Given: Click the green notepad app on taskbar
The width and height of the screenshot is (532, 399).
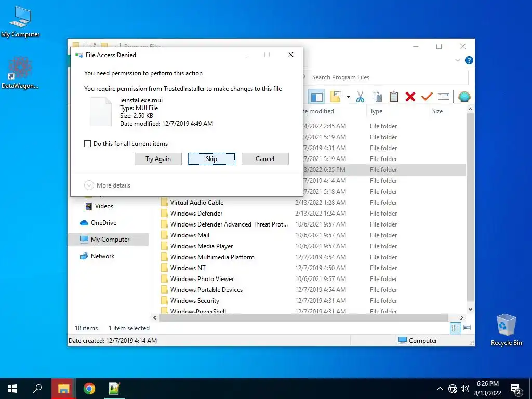Looking at the screenshot, I should tap(114, 389).
